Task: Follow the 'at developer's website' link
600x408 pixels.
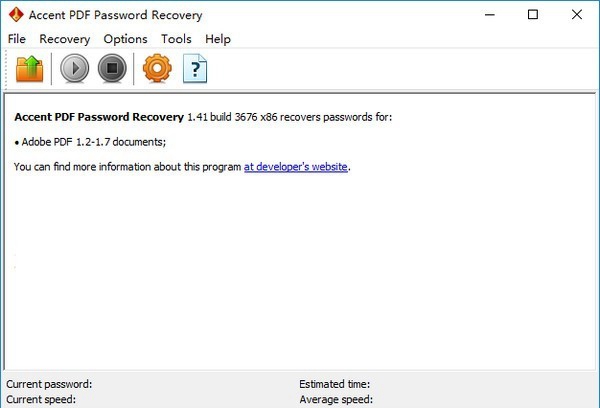Action: [295, 167]
